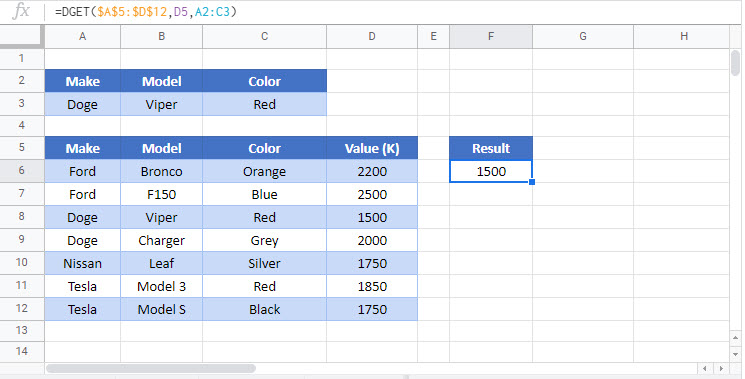Click criteria cell Red in row 3

coord(265,104)
